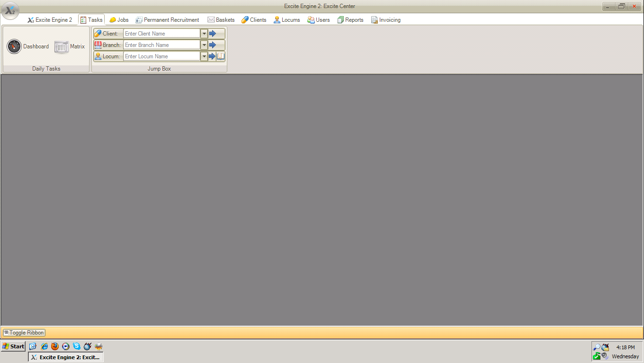
Task: Click the Locum person icon in Jump Box
Action: (98, 56)
